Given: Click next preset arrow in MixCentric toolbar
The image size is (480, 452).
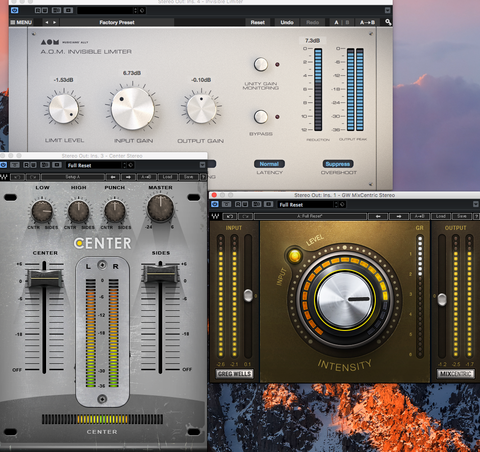Looking at the screenshot, I should tap(399, 217).
